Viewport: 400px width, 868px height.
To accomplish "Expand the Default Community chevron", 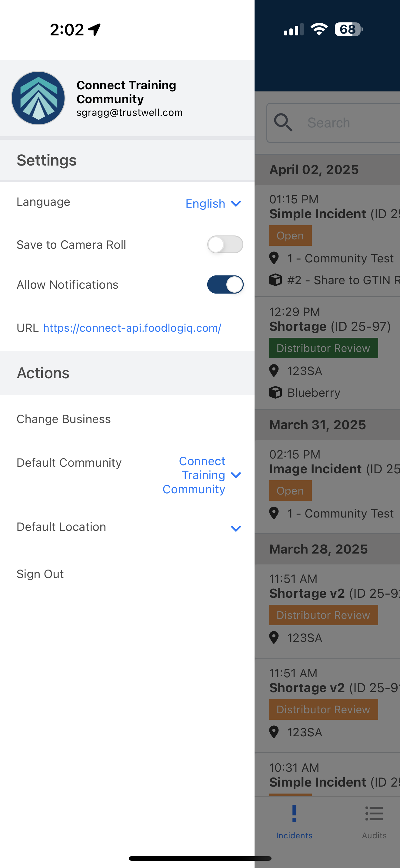I will point(236,475).
